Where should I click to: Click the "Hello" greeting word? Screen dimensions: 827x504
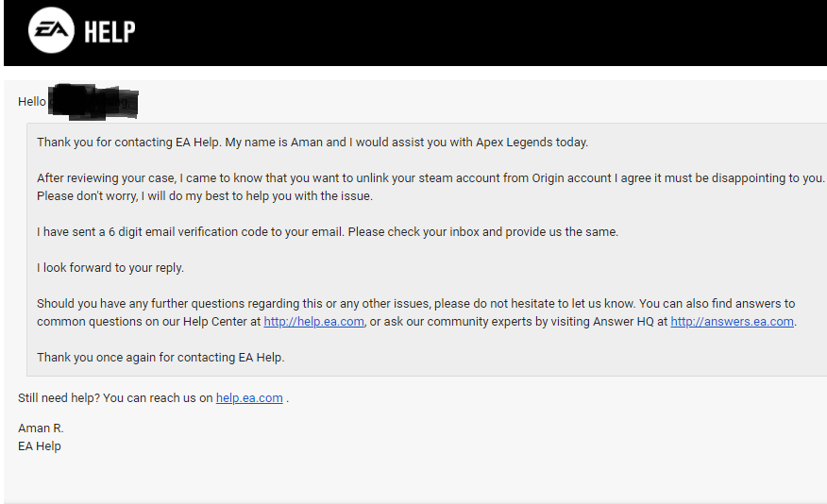(x=32, y=102)
